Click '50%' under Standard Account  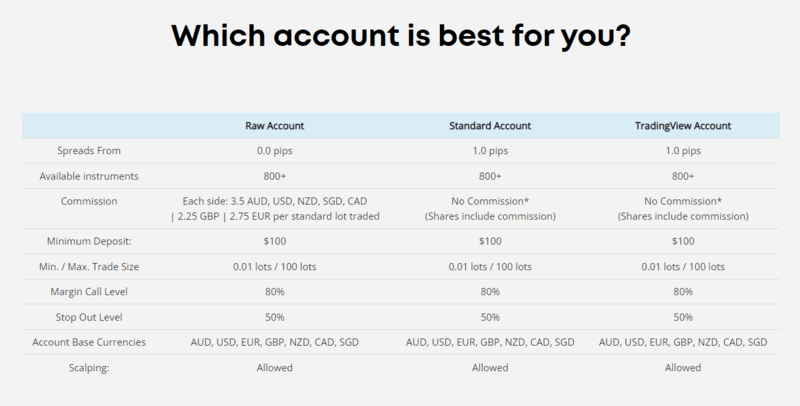(x=490, y=317)
